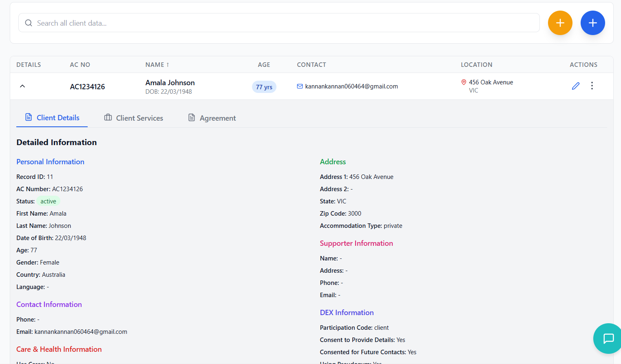Select the Client Details tab
Viewport: 621px width, 364px height.
tap(52, 118)
